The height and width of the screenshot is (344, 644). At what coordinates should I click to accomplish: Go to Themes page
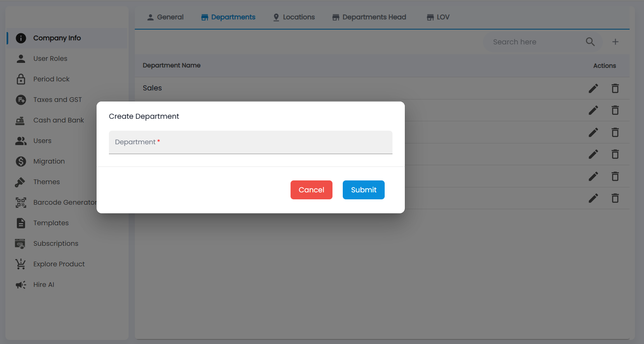[52, 182]
